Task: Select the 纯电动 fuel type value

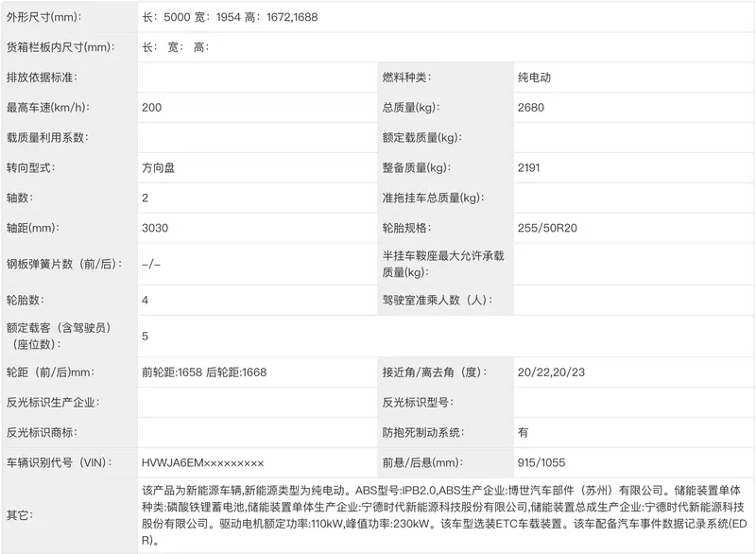Action: (534, 78)
